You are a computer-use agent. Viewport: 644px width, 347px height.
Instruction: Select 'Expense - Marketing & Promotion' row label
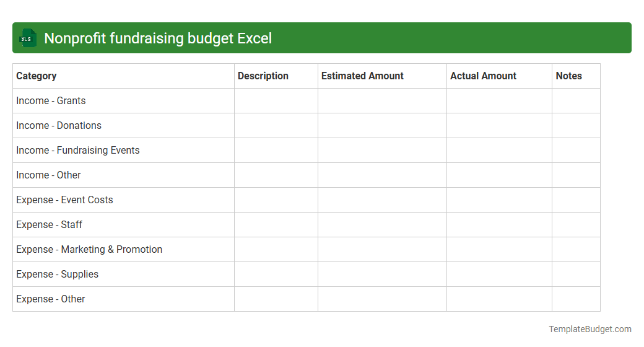click(89, 250)
